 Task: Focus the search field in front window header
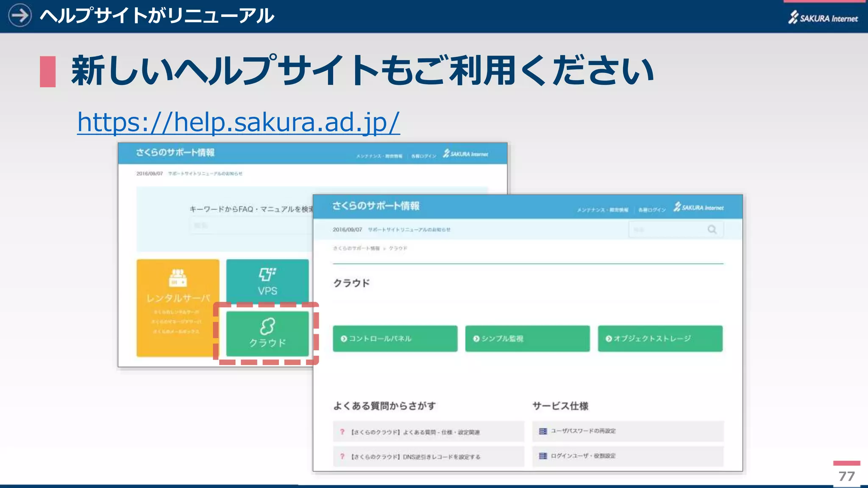pos(676,230)
